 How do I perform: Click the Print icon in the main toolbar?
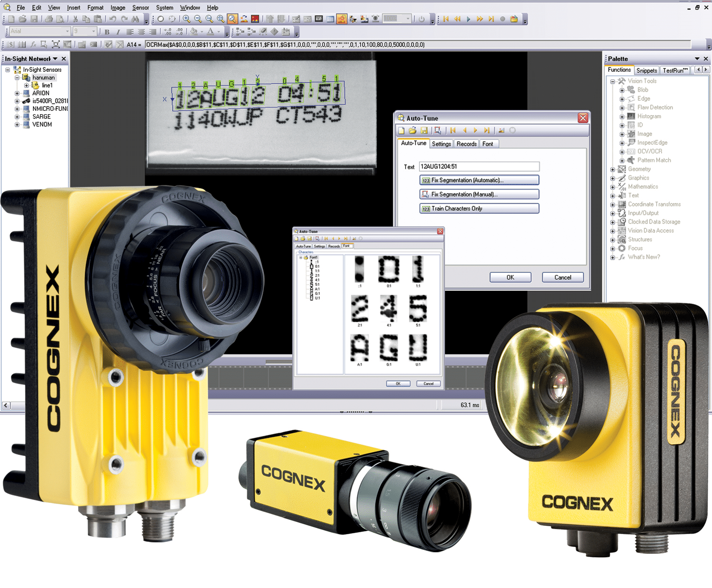[49, 19]
